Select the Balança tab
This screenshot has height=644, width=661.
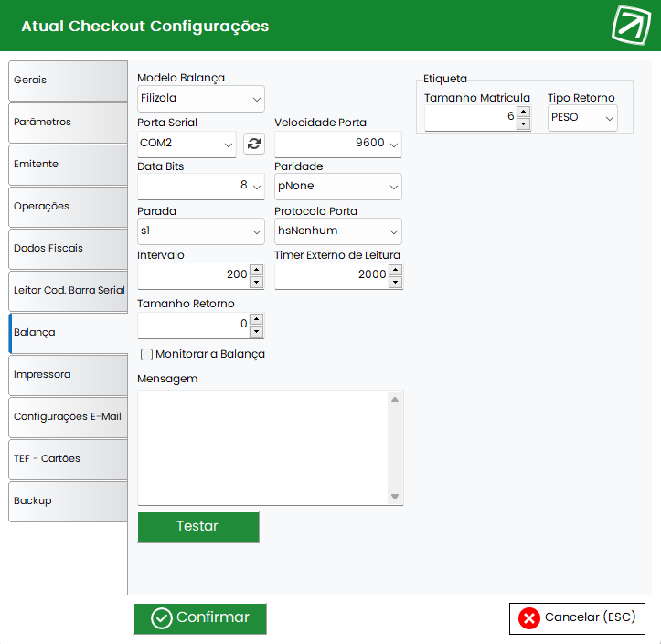point(68,333)
